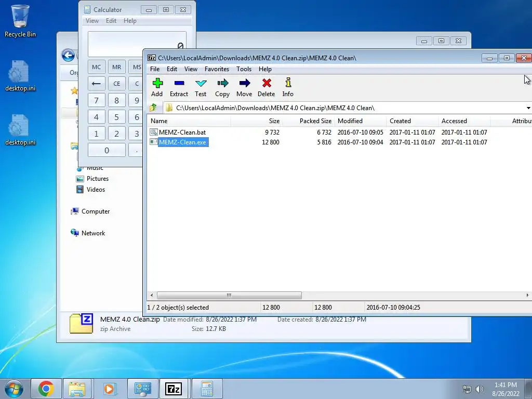This screenshot has height=399, width=532.
Task: Click the Calculator MC memory button
Action: coord(96,67)
